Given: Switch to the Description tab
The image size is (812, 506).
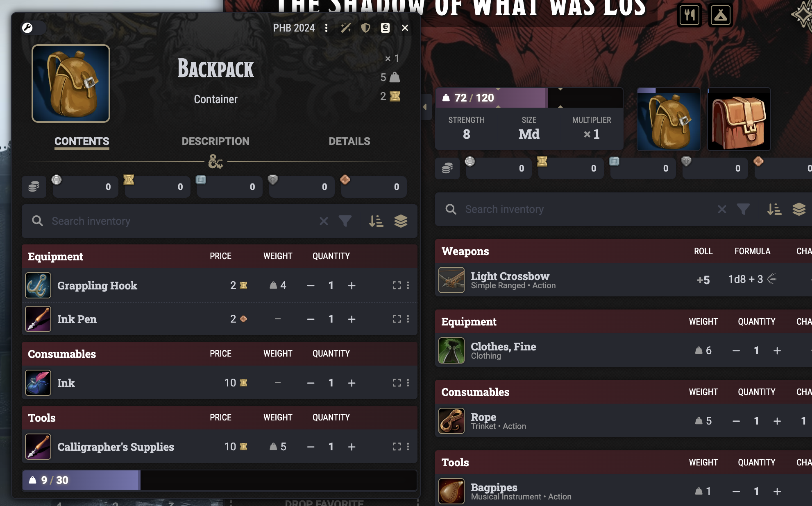Looking at the screenshot, I should tap(215, 141).
